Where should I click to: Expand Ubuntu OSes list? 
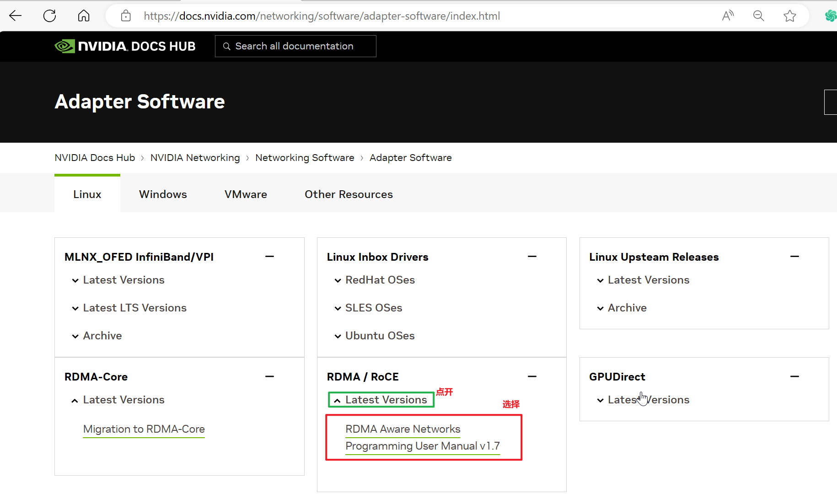coord(375,336)
